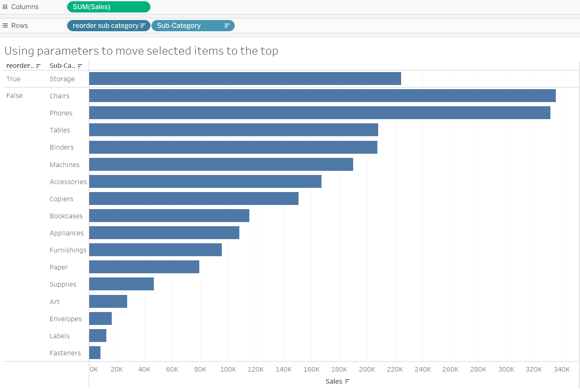Select the Tables row label
Screen dimensions: 580x392
tap(60, 130)
